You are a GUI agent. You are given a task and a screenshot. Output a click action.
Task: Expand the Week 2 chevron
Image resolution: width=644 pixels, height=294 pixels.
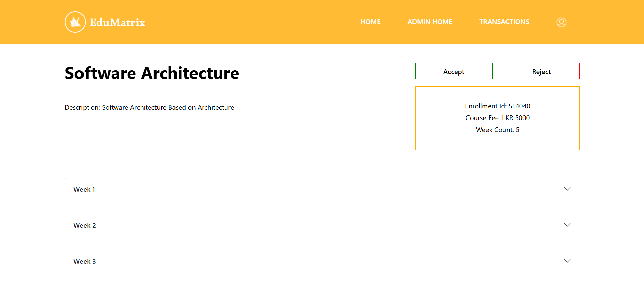click(567, 225)
